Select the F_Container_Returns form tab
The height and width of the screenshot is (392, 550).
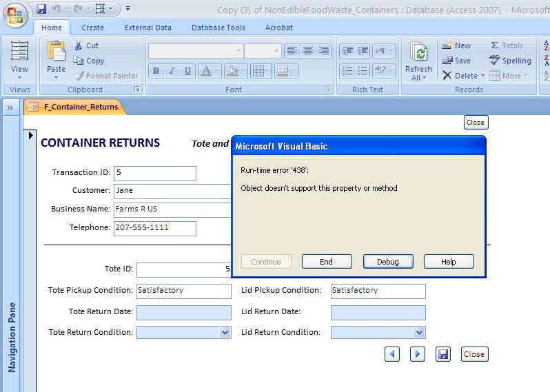(74, 107)
